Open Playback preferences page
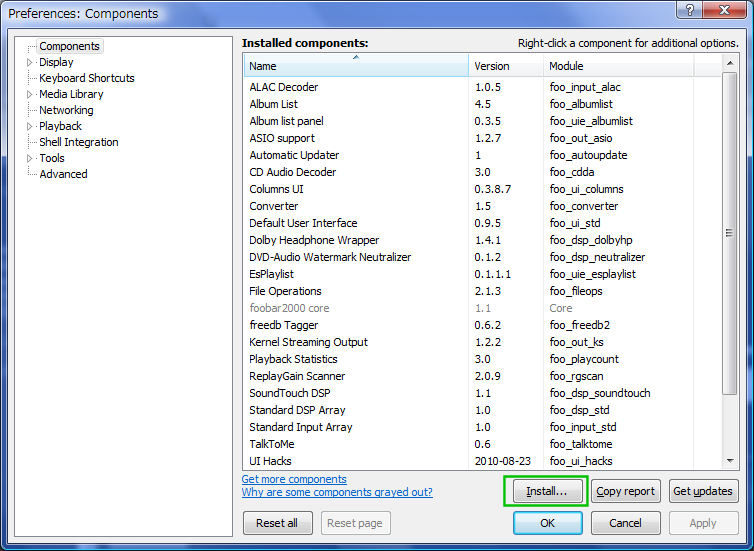The width and height of the screenshot is (754, 551). click(x=60, y=126)
